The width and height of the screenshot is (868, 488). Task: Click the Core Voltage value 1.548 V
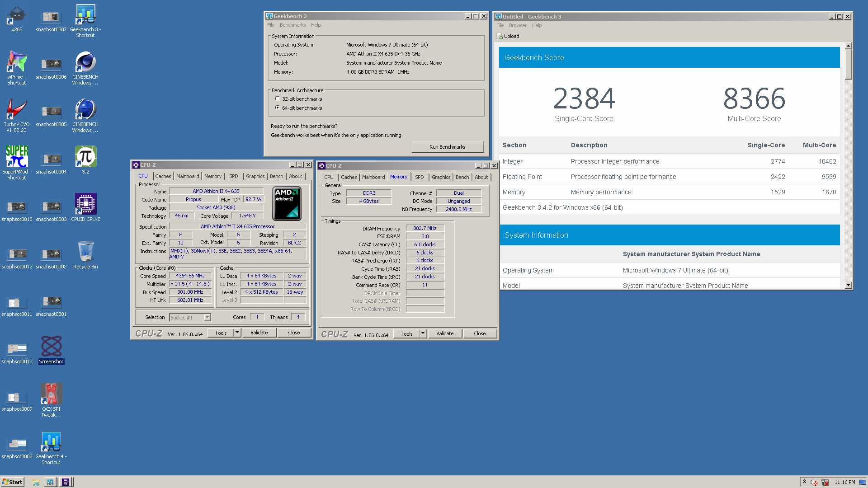pos(247,216)
